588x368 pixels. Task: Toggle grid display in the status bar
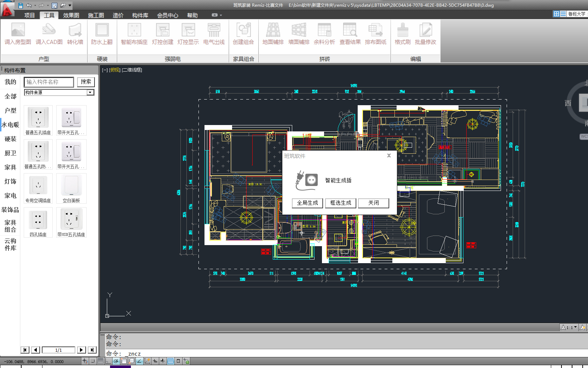(100, 361)
